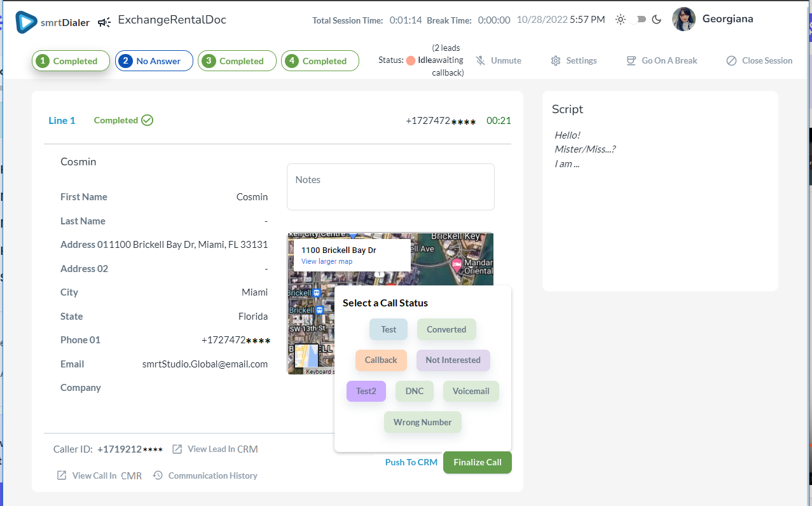812x506 pixels.
Task: Click the Unmute microphone icon
Action: [481, 61]
